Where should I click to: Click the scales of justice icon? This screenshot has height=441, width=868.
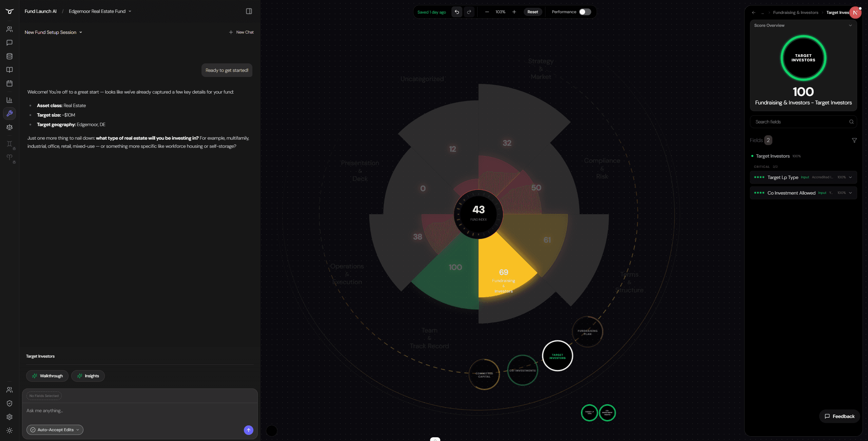pos(9,127)
